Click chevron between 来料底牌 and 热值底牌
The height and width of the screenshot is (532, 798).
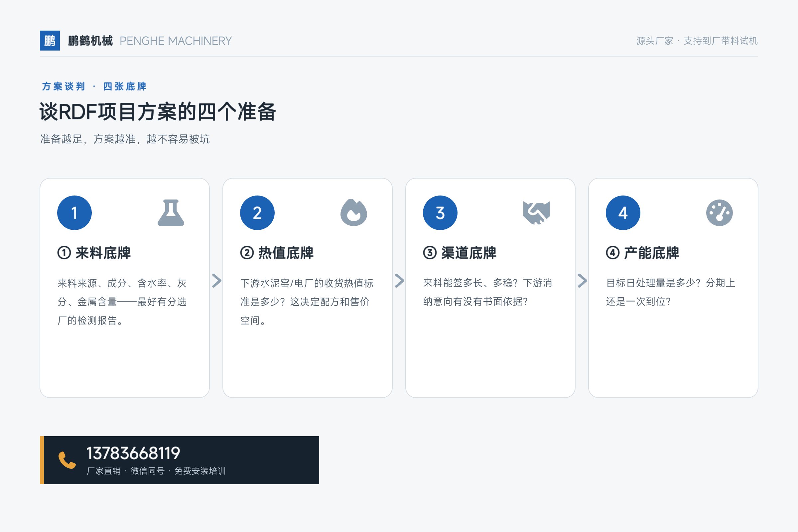point(216,281)
